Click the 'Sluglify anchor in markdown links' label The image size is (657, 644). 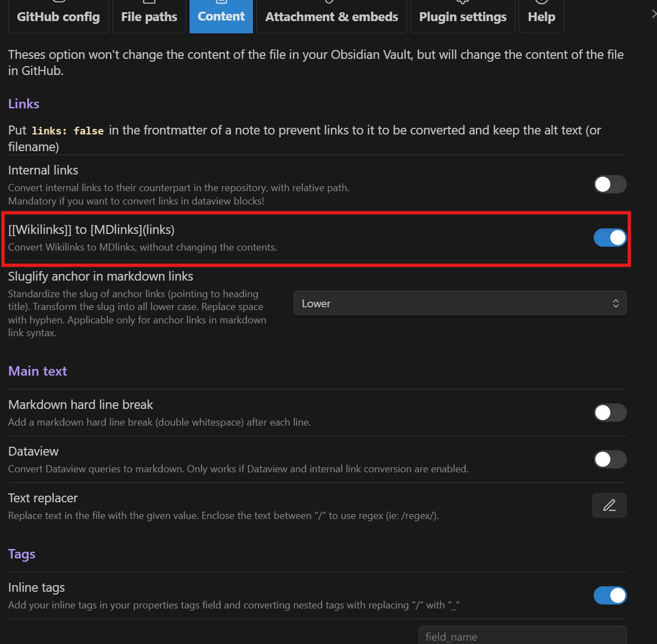[101, 277]
